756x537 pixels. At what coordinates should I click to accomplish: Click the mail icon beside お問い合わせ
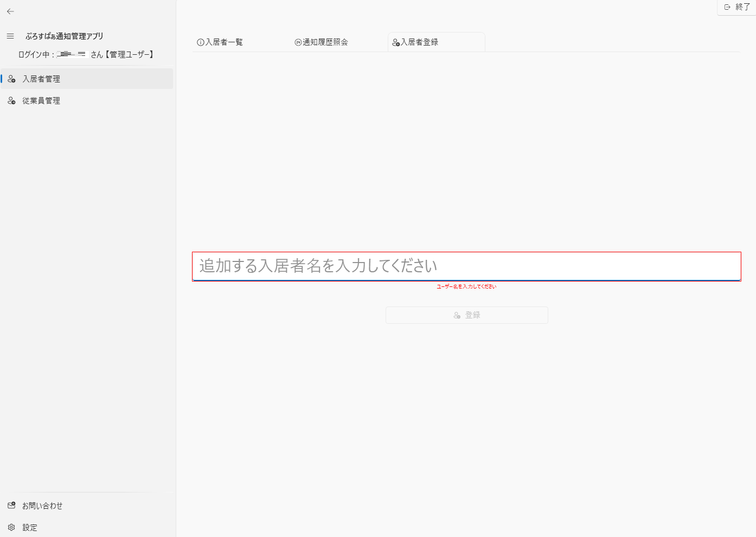tap(11, 506)
